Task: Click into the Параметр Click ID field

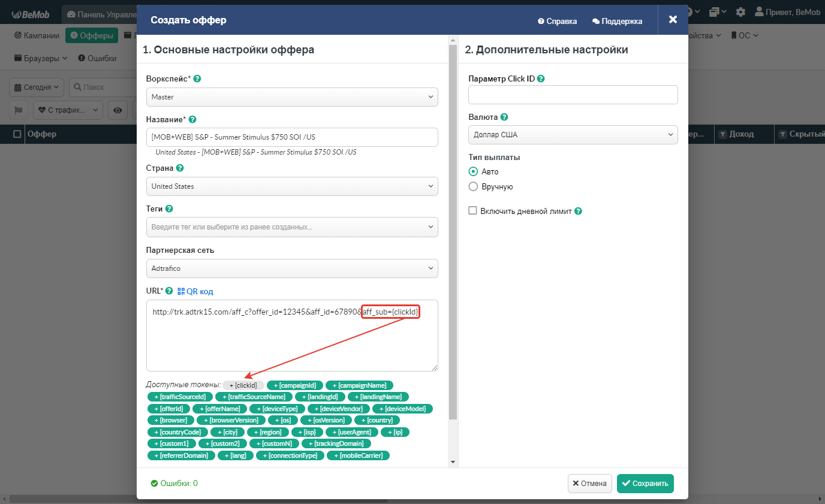Action: 573,95
